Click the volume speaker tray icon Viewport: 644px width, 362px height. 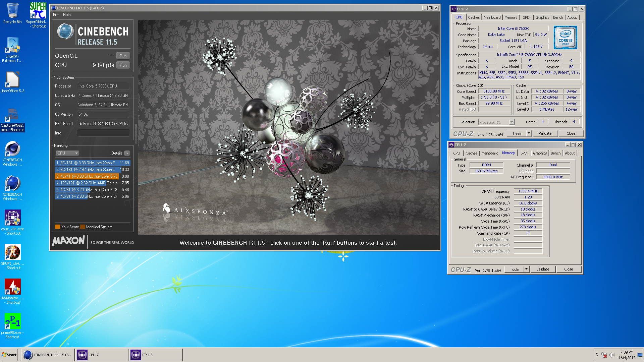(612, 355)
